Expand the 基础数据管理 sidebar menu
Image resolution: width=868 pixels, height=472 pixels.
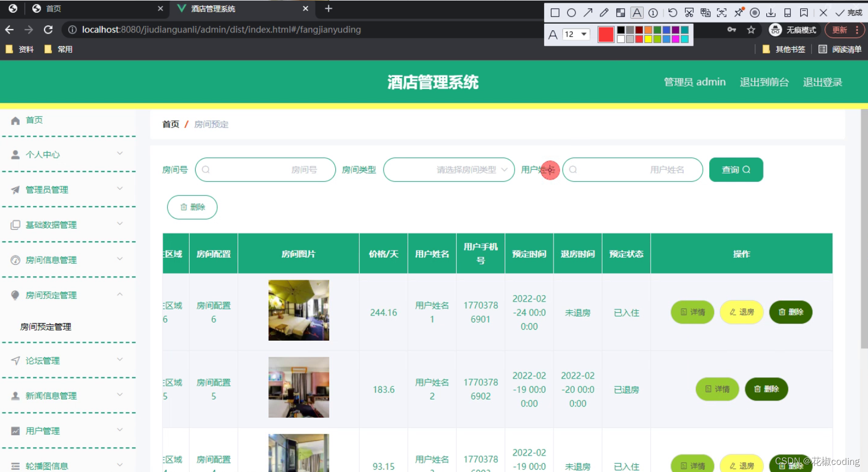point(69,225)
